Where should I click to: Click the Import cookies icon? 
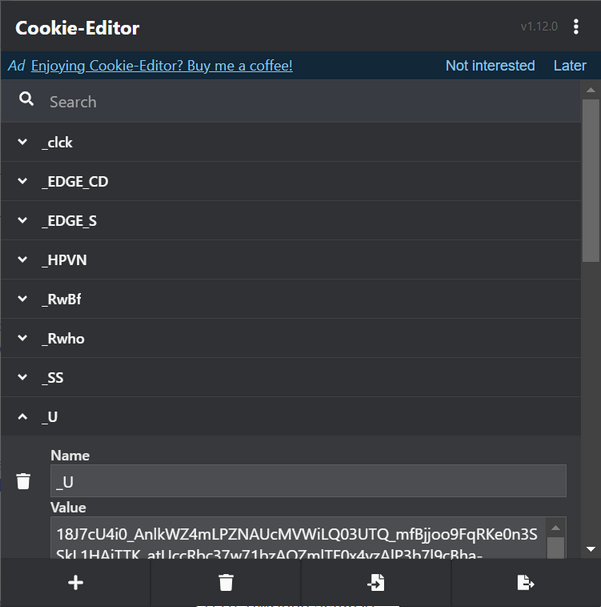tap(376, 583)
